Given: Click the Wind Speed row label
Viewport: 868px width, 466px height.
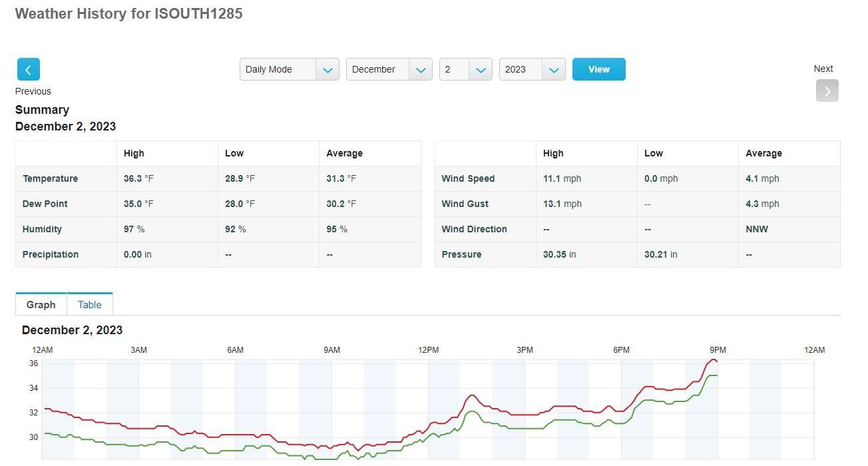Looking at the screenshot, I should click(x=468, y=178).
